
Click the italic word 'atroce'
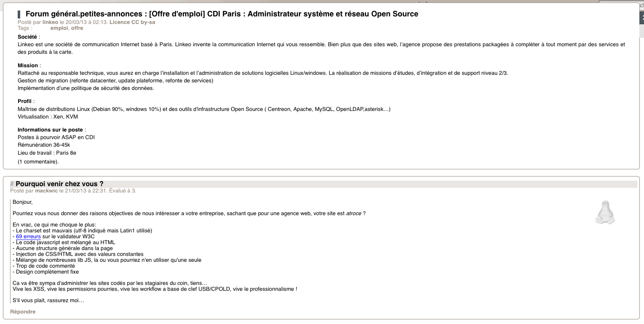coord(353,213)
